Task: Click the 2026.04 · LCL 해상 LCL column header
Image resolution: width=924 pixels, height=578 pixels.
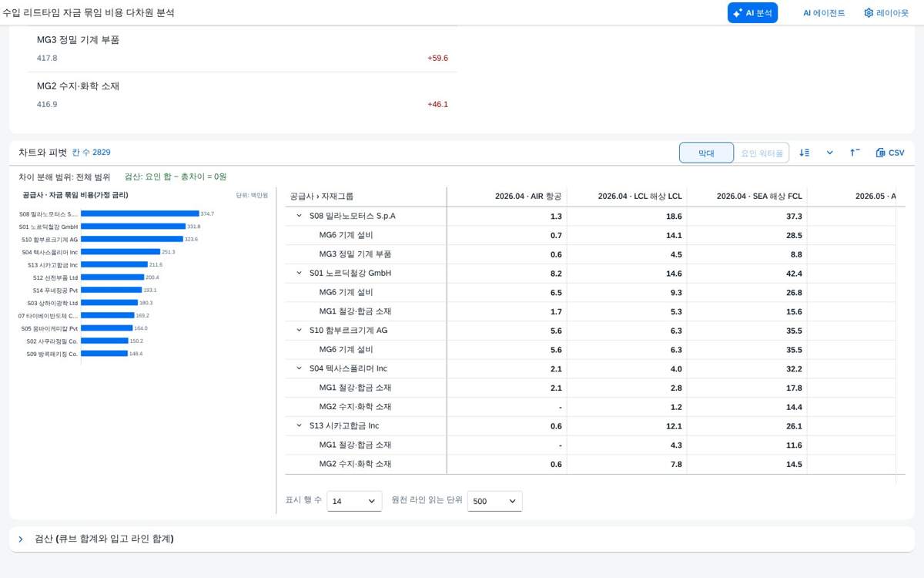Action: (627, 197)
